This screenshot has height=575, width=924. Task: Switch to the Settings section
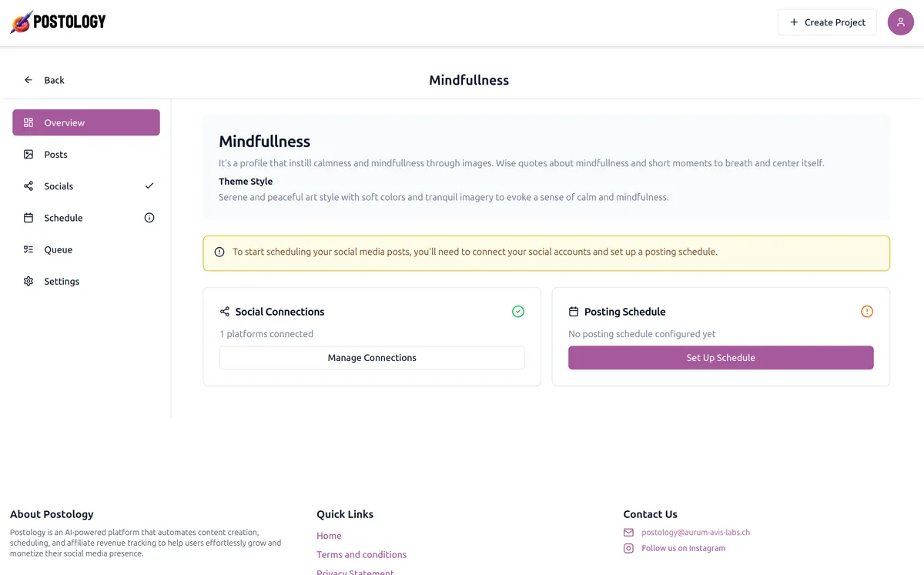64,280
